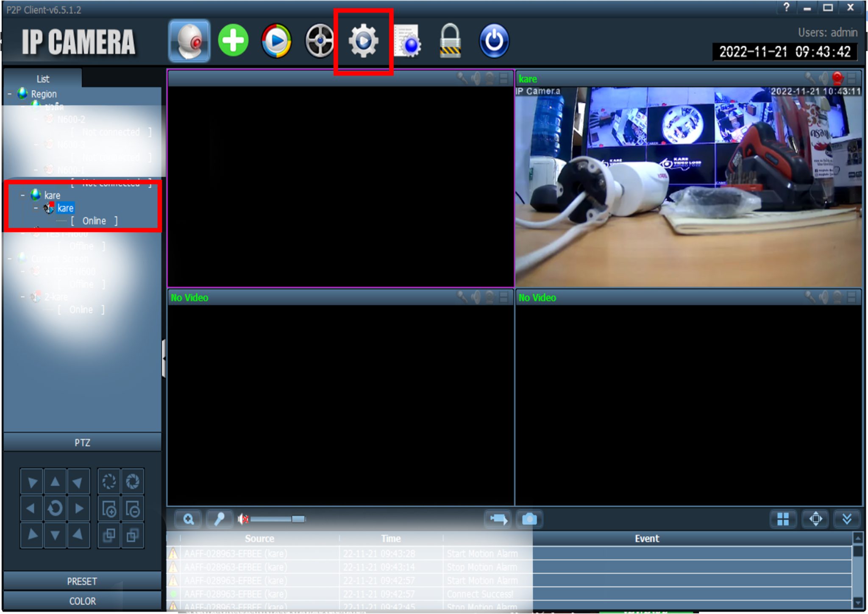Open the PTZ panel
Image resolution: width=868 pixels, height=614 pixels.
83,443
